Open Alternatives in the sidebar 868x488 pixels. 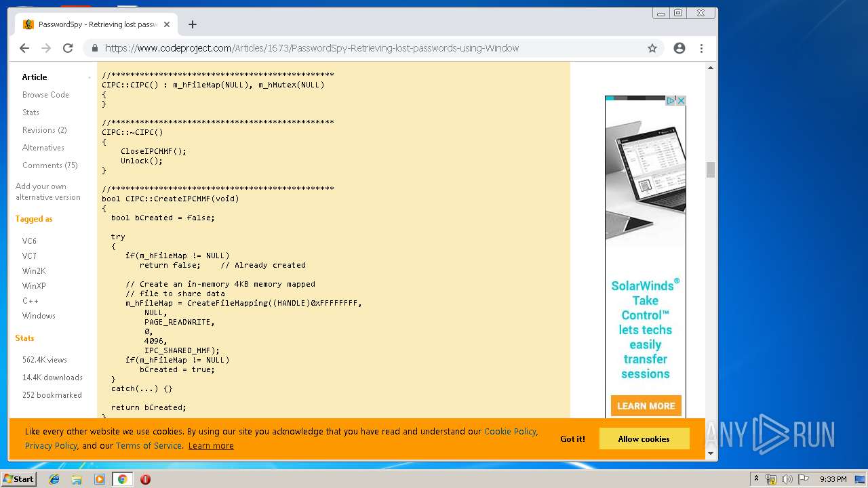[43, 148]
